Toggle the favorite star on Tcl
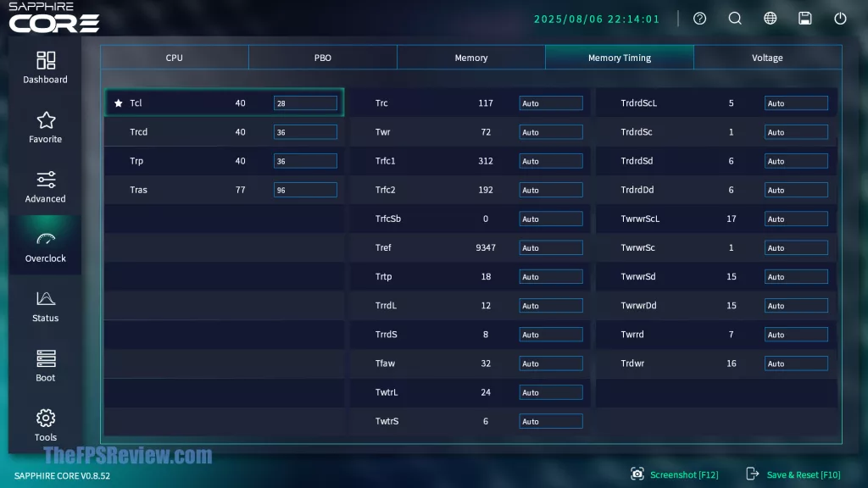The width and height of the screenshot is (868, 488). point(118,103)
